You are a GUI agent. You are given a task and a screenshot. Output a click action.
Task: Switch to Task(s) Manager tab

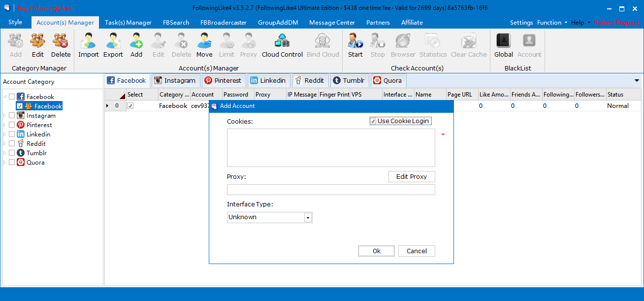(128, 23)
